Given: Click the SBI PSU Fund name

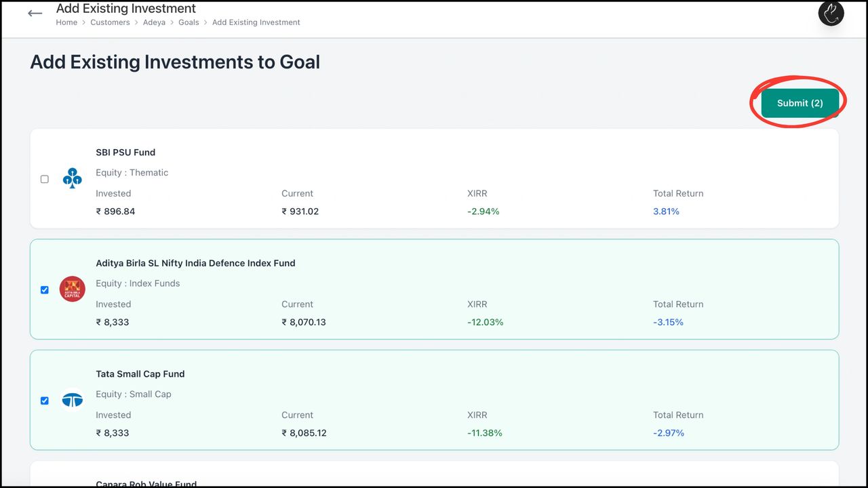Looking at the screenshot, I should 125,152.
